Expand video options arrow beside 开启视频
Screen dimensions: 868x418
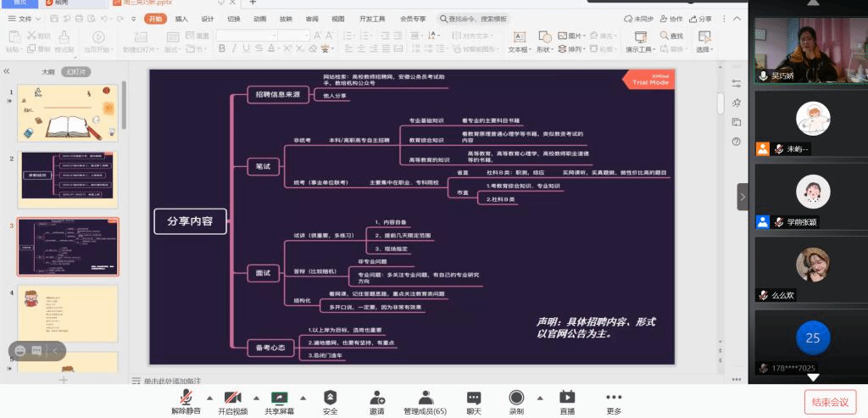(255, 397)
